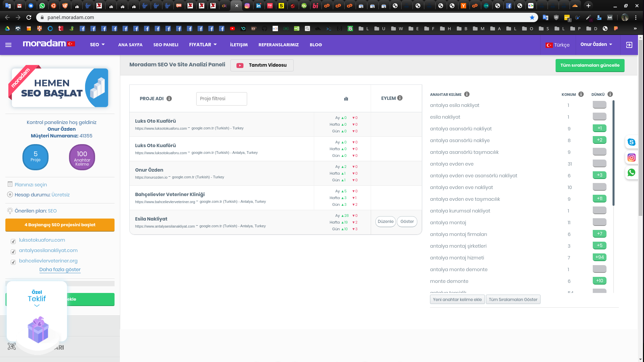
Task: Click Tüm Sıralamaları Göster button
Action: tap(513, 300)
